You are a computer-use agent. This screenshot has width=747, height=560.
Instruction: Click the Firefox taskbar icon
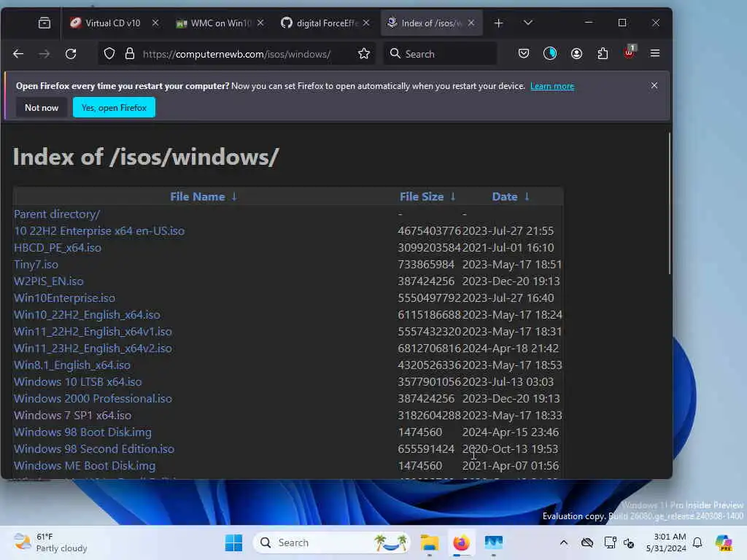tap(461, 542)
